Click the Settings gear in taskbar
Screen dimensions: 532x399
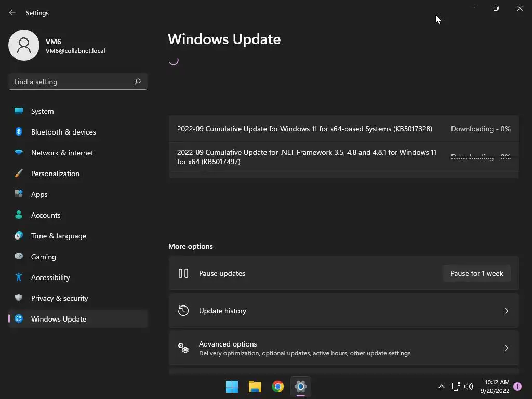click(301, 387)
